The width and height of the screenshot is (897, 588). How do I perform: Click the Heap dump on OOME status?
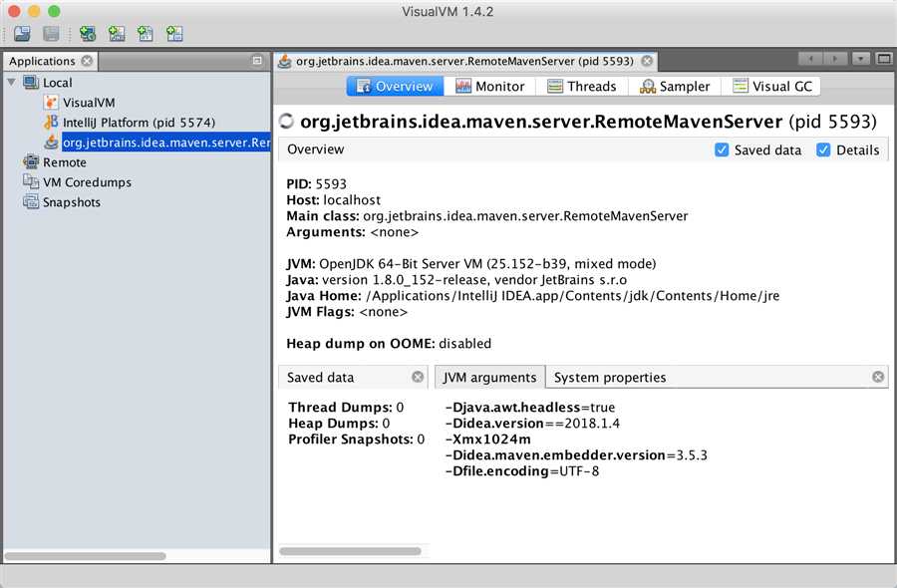coord(389,344)
